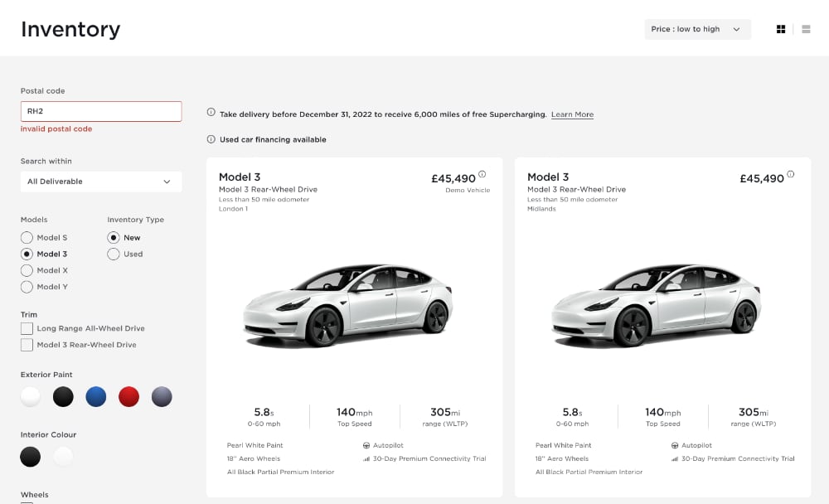Open price info icon on London 1 card

482,174
